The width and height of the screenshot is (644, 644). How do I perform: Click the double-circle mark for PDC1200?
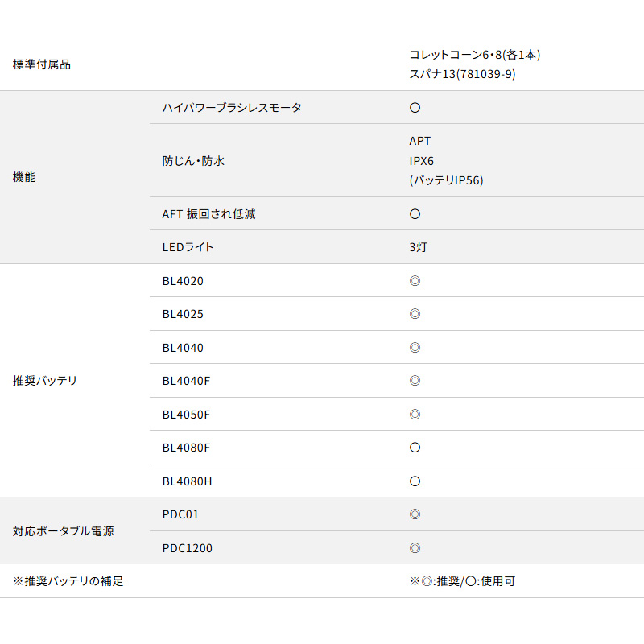tap(415, 548)
